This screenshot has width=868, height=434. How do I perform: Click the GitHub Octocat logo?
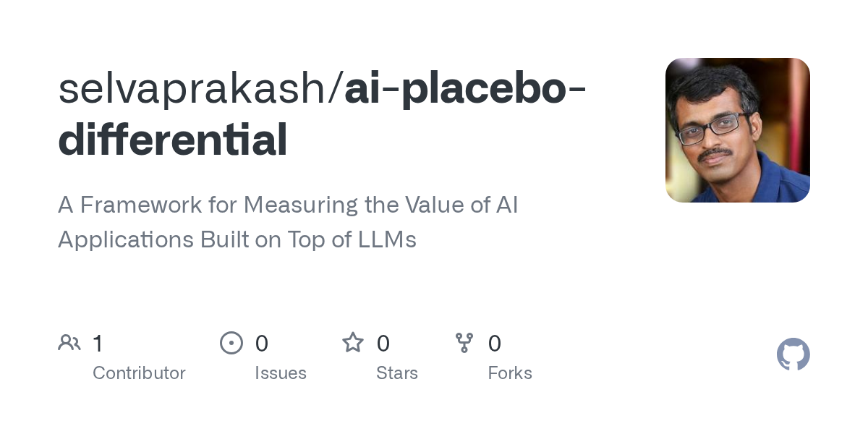793,354
